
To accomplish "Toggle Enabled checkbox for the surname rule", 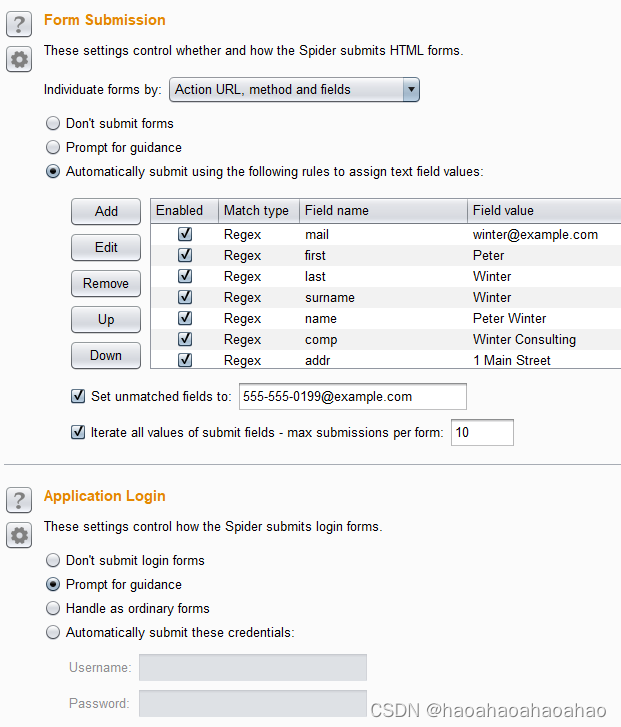I will 185,297.
